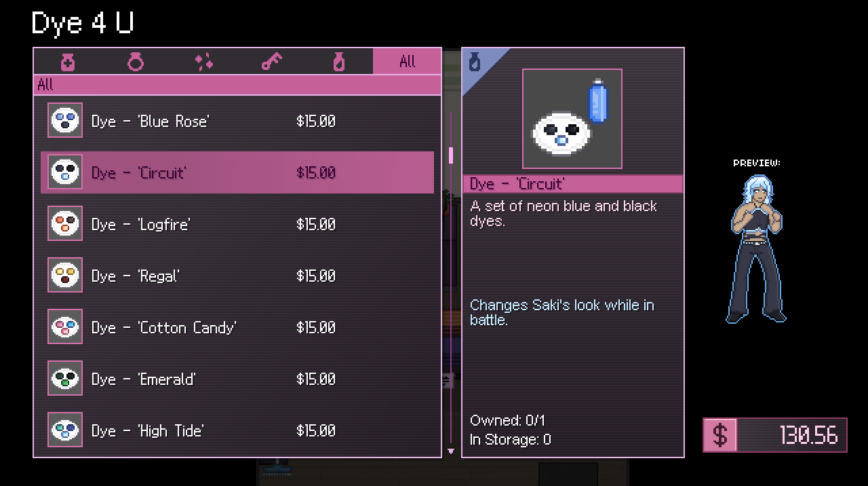Click the Logfire dye palette icon
Screen dimensions: 868x486
tap(65, 224)
